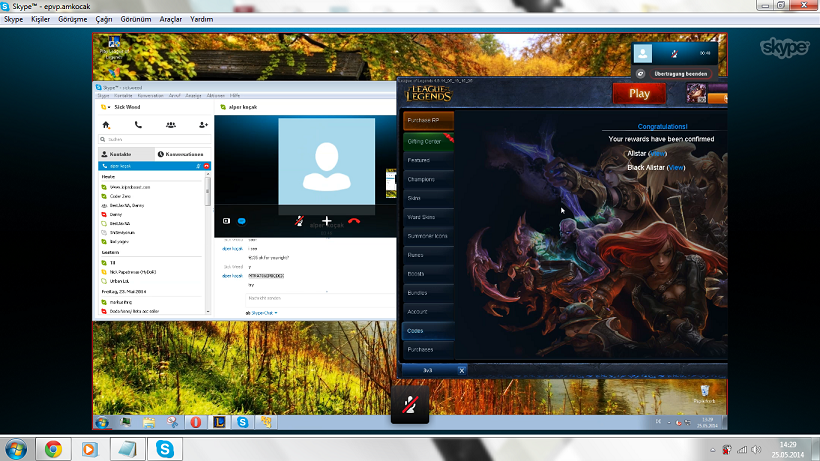The width and height of the screenshot is (820, 461).
Task: Open the SkypeChat dropdown below the message box
Action: click(x=263, y=313)
